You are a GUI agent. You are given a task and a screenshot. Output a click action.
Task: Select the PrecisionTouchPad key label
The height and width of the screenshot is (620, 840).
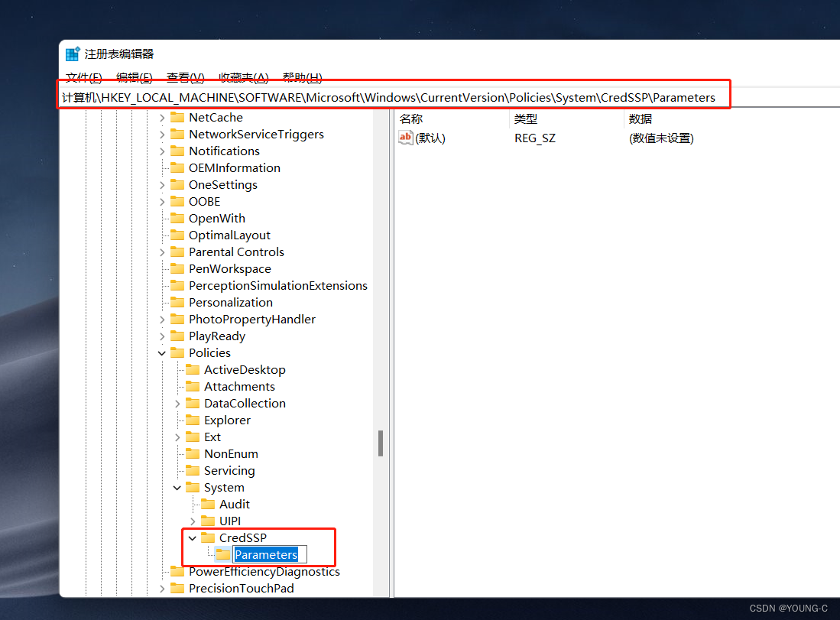[241, 589]
